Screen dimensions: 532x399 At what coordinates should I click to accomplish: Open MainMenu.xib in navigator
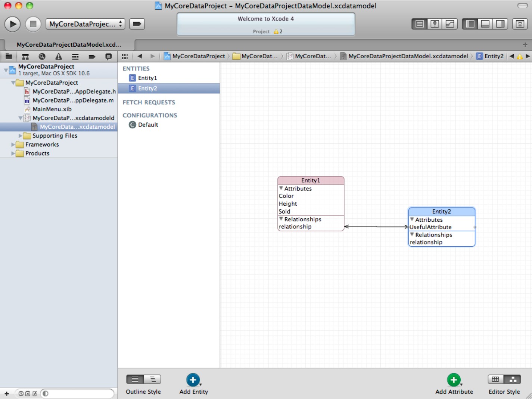click(48, 109)
